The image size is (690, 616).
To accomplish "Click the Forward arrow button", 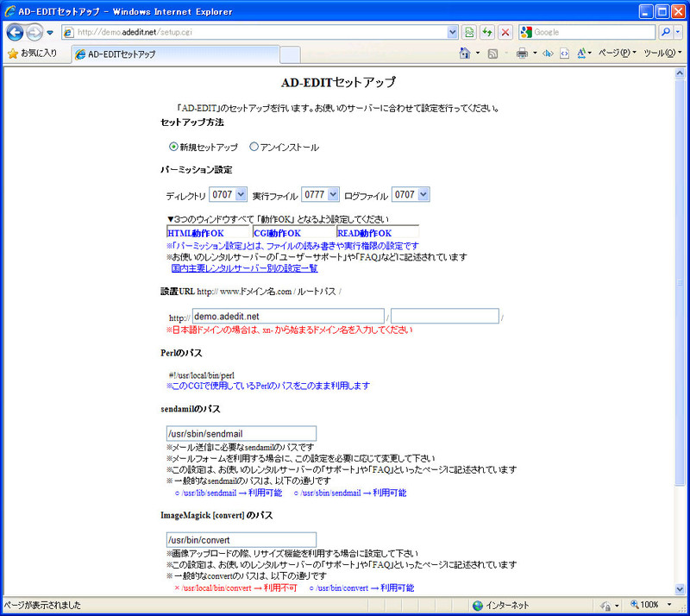I will pos(34,32).
